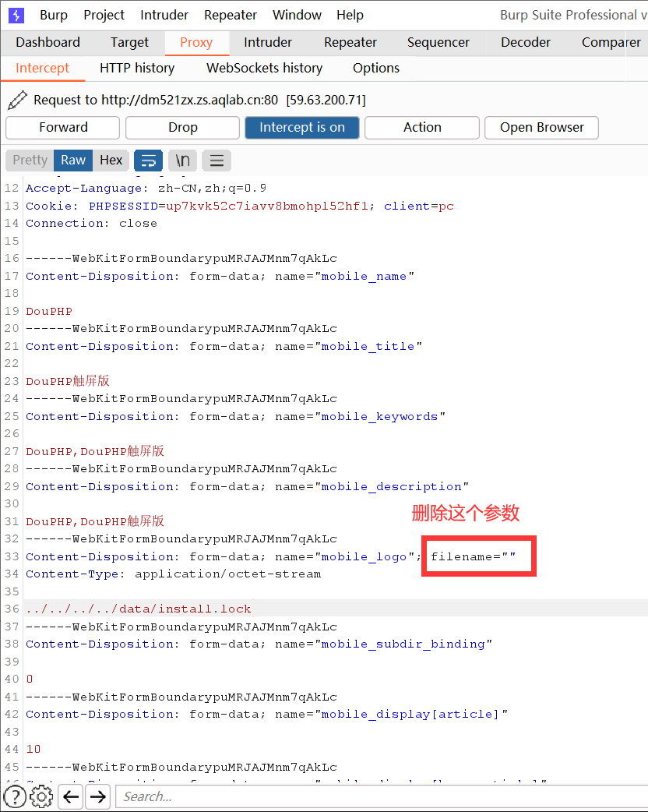Click the mobile_keywords parameter name

click(x=379, y=416)
